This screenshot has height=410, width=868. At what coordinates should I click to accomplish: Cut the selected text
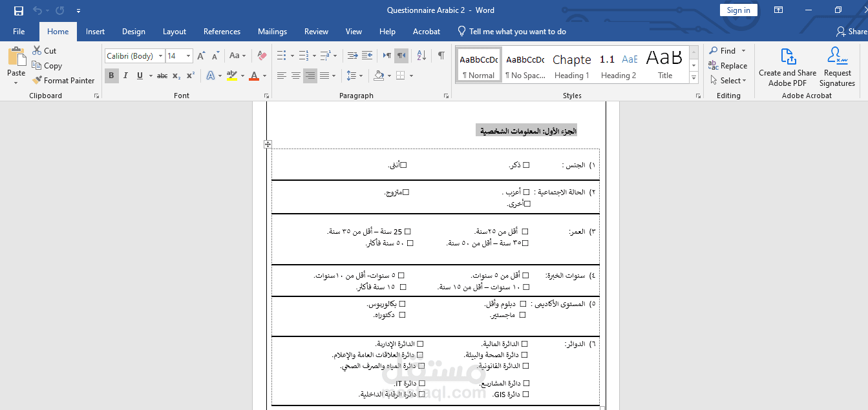[x=44, y=50]
